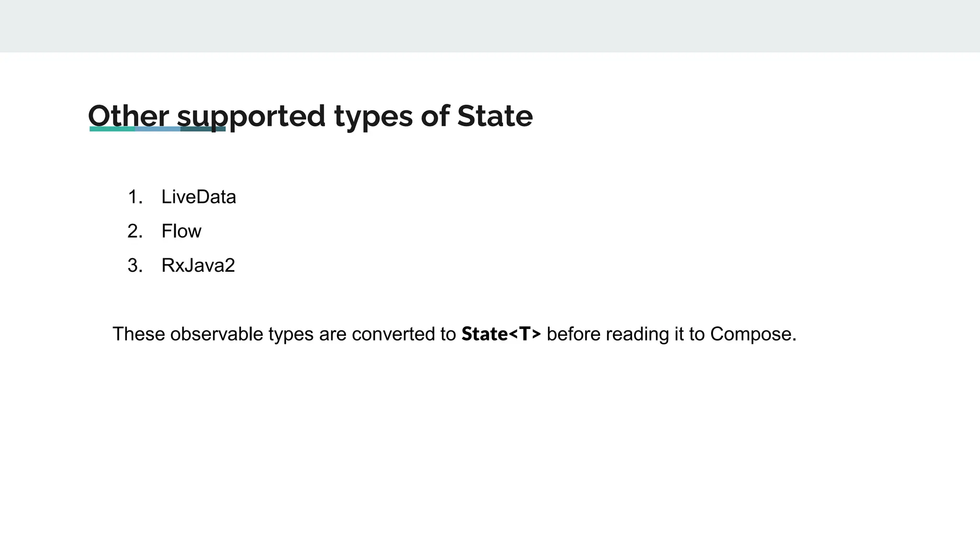Click the word 'reading' in the description
Viewport: 980px width, 551px height.
point(637,334)
